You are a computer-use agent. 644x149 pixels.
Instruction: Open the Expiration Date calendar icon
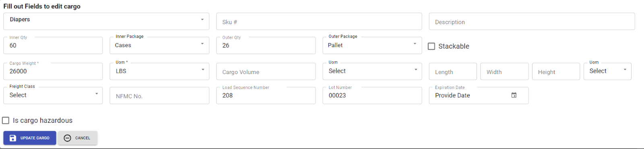pyautogui.click(x=514, y=95)
